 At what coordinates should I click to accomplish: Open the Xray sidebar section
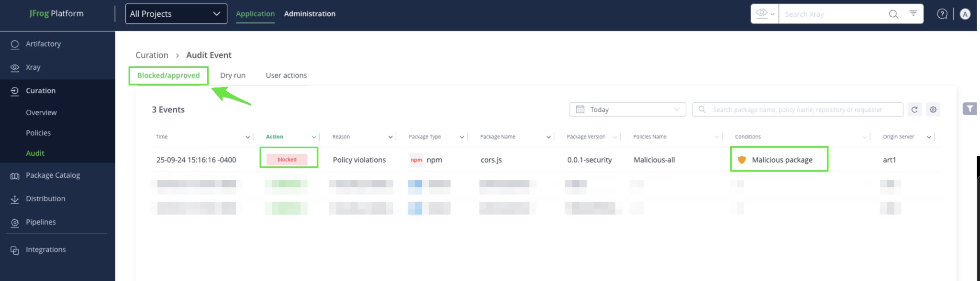[x=33, y=67]
